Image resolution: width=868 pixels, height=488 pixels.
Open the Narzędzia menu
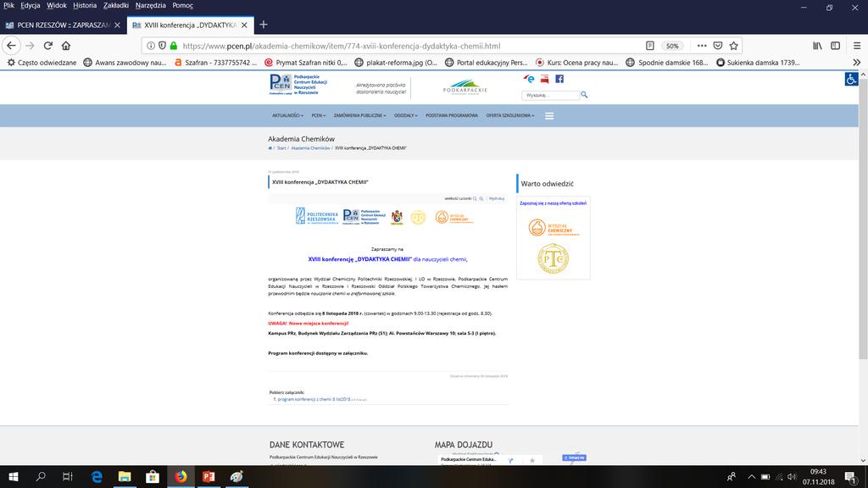(x=151, y=6)
